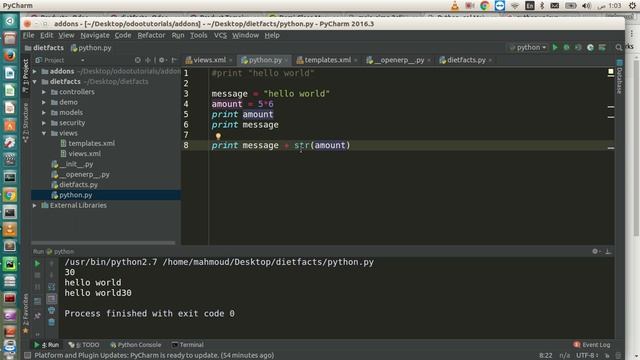
Task: Click the Search Everywhere magnifier icon
Action: (x=619, y=47)
